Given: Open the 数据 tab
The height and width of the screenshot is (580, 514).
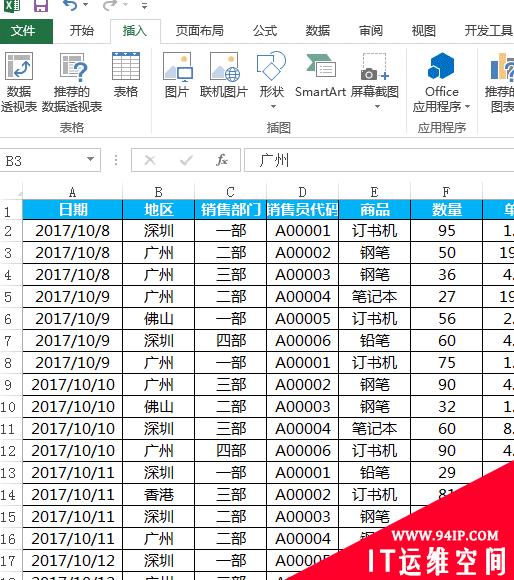Looking at the screenshot, I should click(x=318, y=31).
